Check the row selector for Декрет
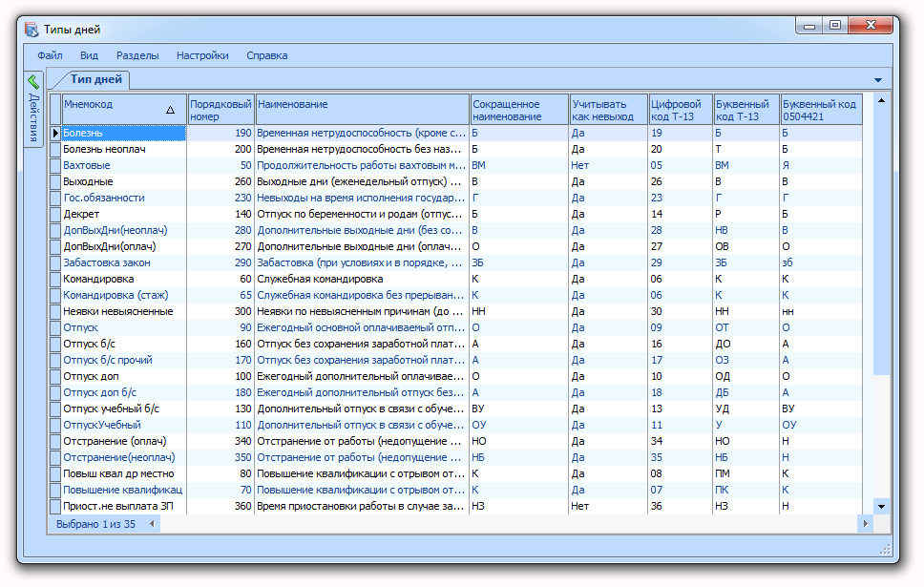The image size is (924, 587). 55,215
